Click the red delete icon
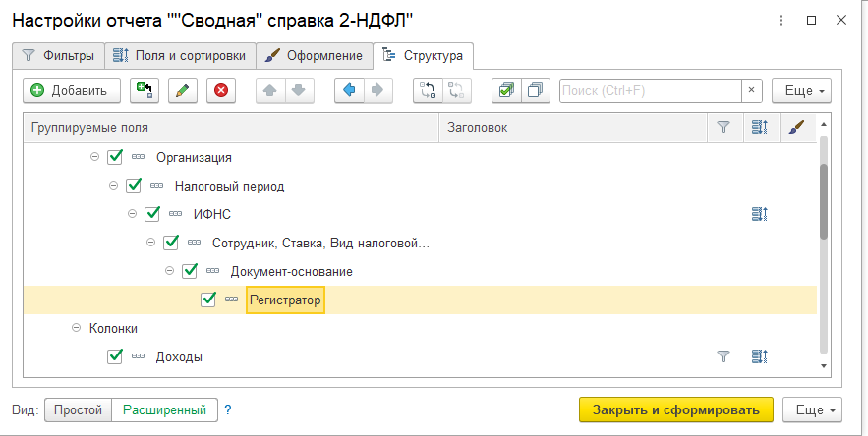Viewport: 868px width, 436px height. tap(221, 90)
